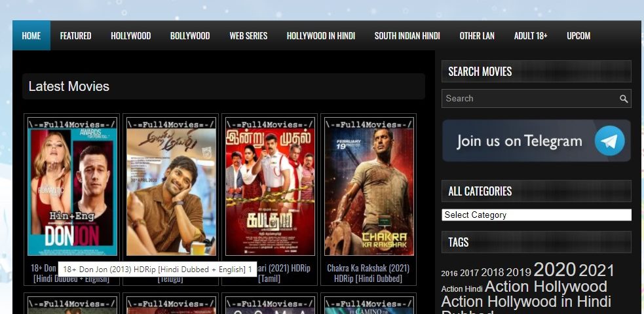Viewport: 644px width, 314px height.
Task: Open the ADULT 18+ menu
Action: [530, 36]
